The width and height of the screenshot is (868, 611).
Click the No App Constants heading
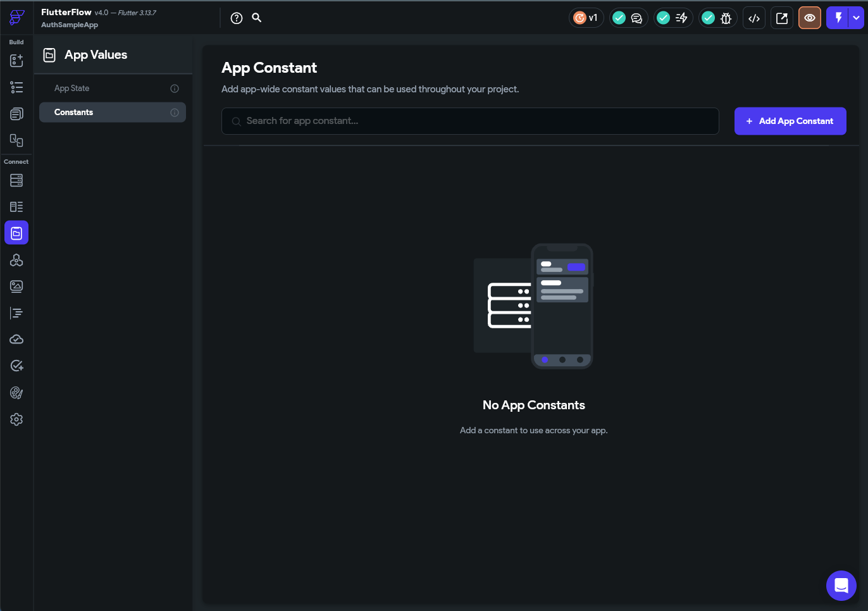tap(534, 405)
